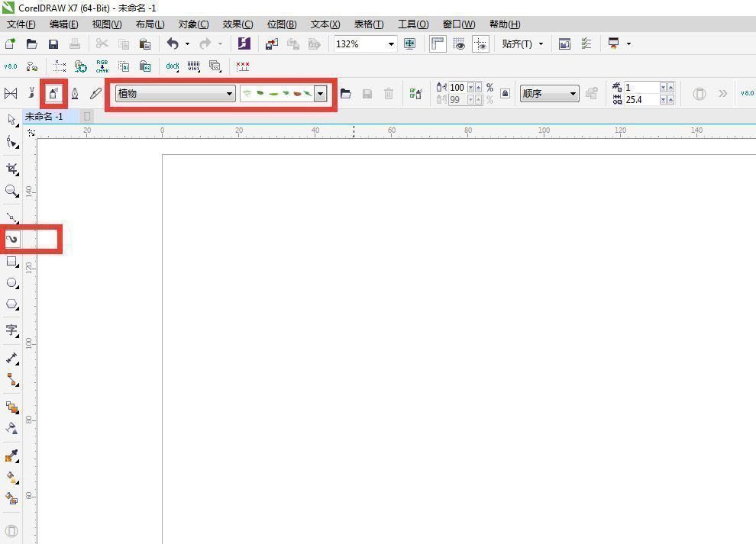Open the 位图(B) menu
The image size is (756, 544).
(x=282, y=24)
